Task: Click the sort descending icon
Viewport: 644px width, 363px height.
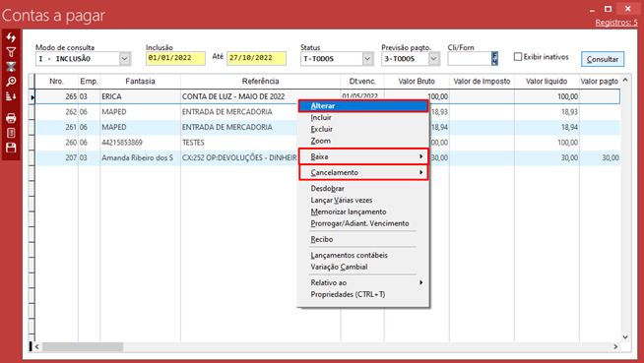Action: [11, 96]
